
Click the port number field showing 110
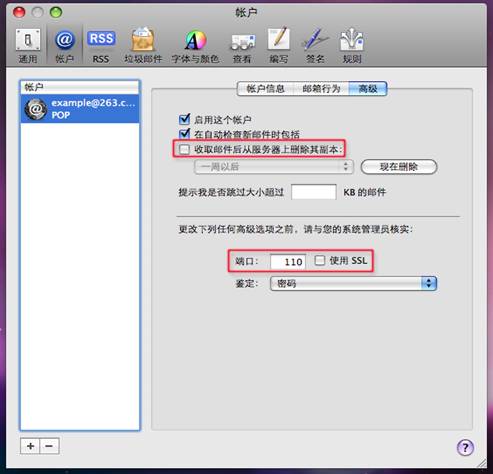(x=288, y=262)
